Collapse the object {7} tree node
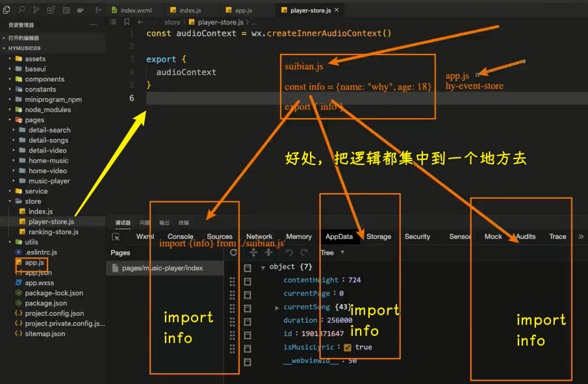588x384 pixels. pos(263,268)
